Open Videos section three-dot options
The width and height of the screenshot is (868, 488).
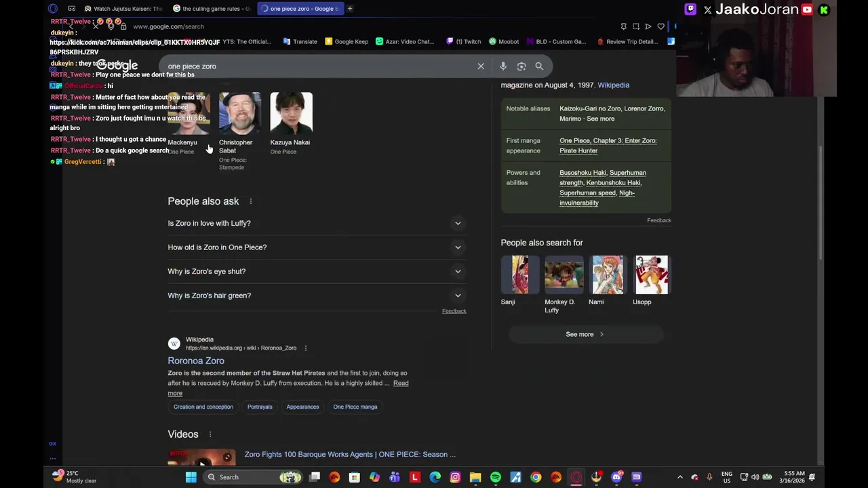210,434
